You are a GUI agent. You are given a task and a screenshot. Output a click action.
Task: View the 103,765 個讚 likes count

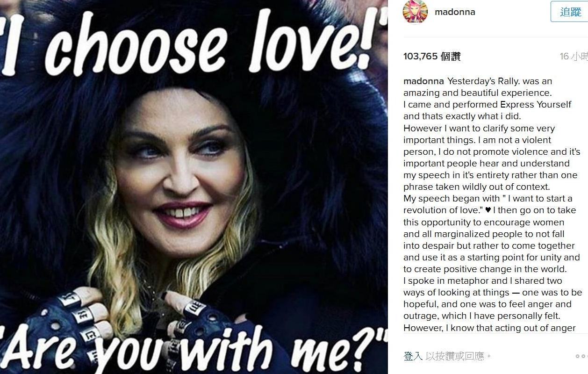click(x=432, y=57)
